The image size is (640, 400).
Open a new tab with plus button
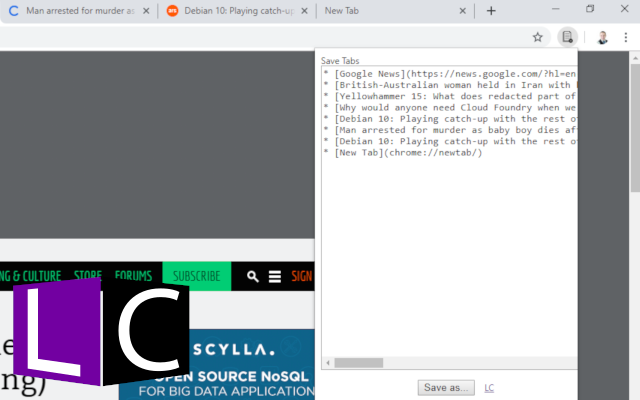(491, 11)
